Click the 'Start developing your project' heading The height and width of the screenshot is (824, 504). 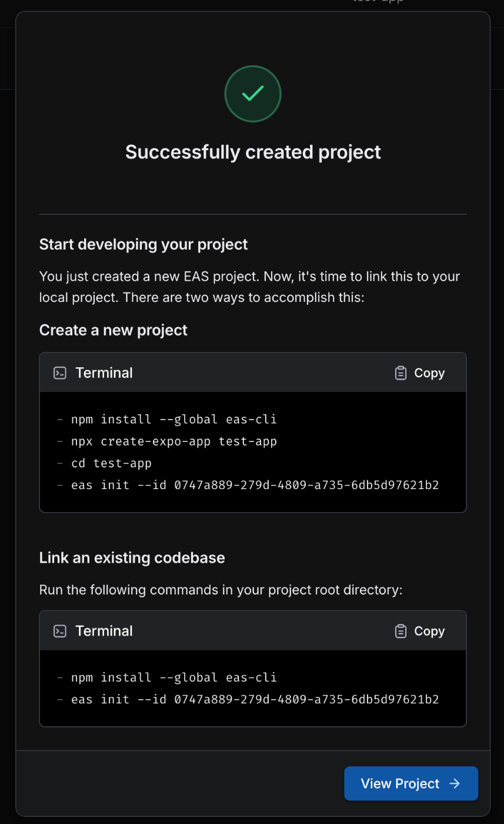[x=143, y=244]
